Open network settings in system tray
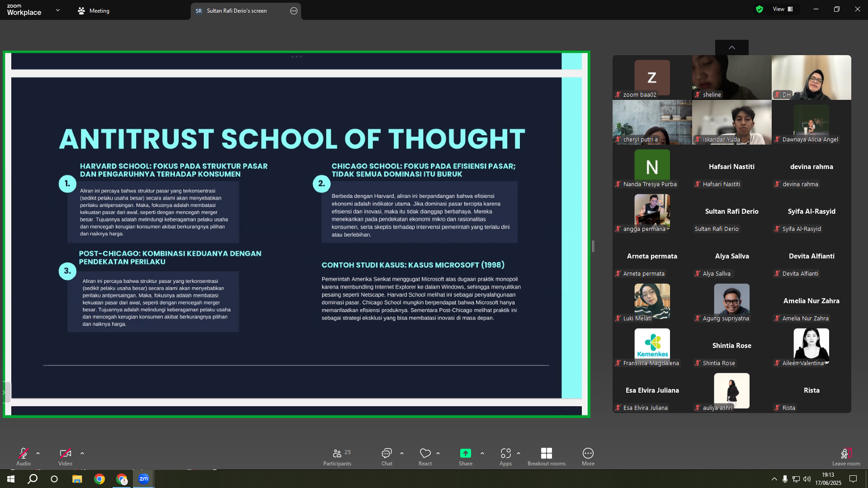 click(x=796, y=479)
